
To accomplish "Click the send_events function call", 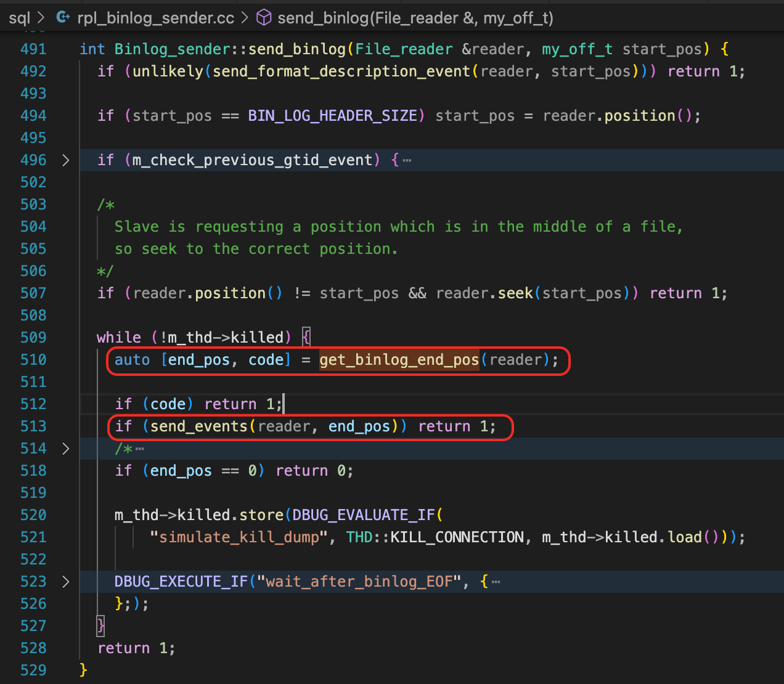I will click(x=198, y=426).
